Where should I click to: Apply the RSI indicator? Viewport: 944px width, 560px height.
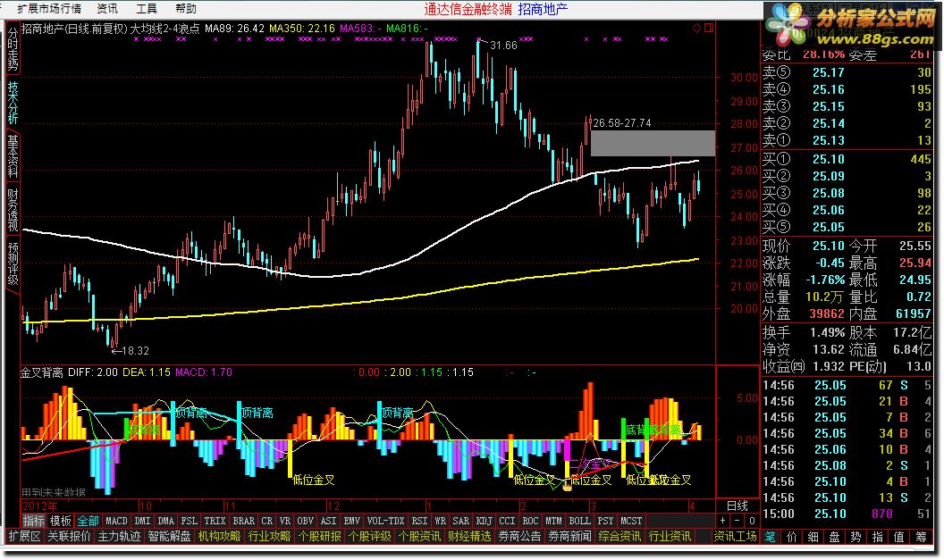(419, 521)
